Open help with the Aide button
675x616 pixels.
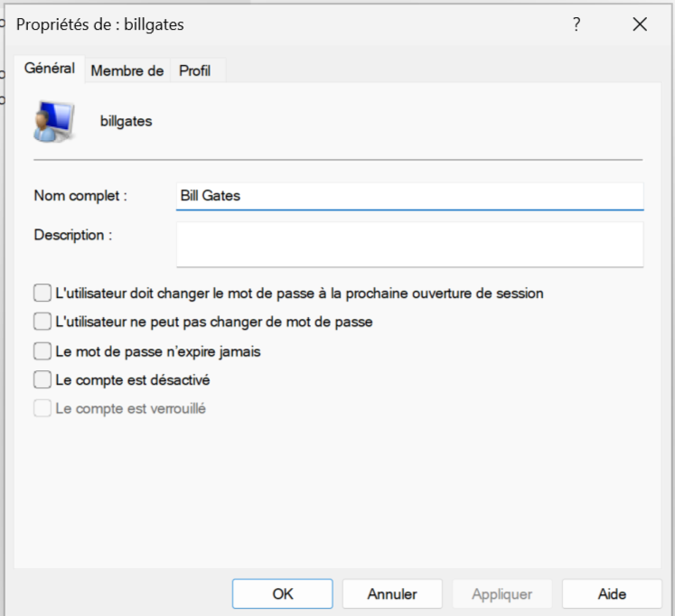pyautogui.click(x=612, y=593)
